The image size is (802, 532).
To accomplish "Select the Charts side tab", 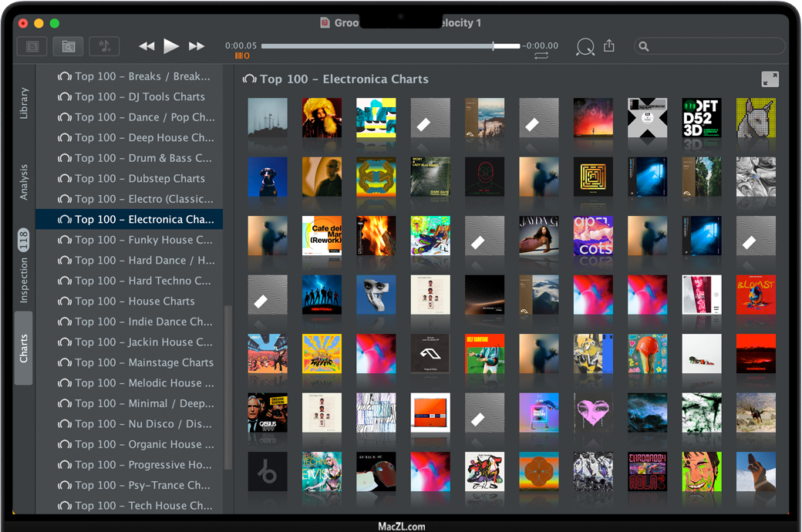I will click(x=24, y=348).
